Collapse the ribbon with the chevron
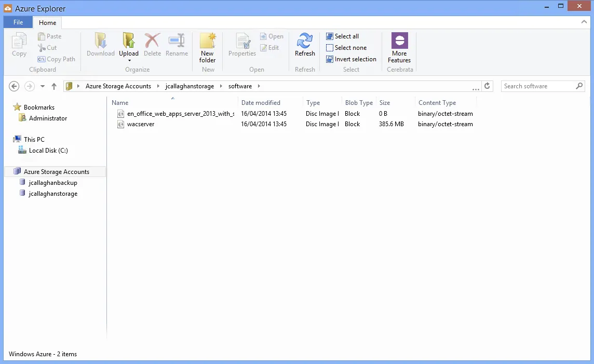 pyautogui.click(x=584, y=22)
